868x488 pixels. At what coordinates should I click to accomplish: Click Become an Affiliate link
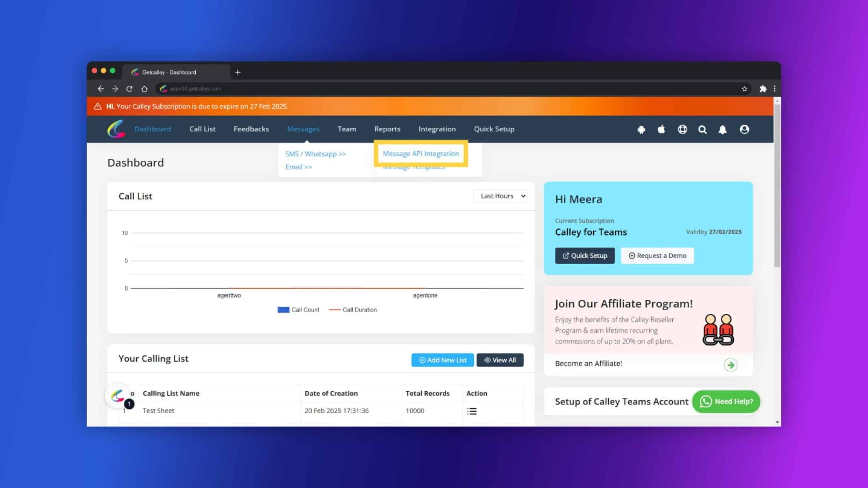pos(588,364)
